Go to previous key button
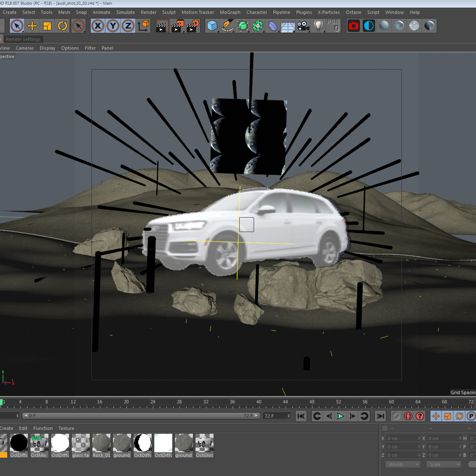Image resolution: width=476 pixels, height=476 pixels. 317,416
